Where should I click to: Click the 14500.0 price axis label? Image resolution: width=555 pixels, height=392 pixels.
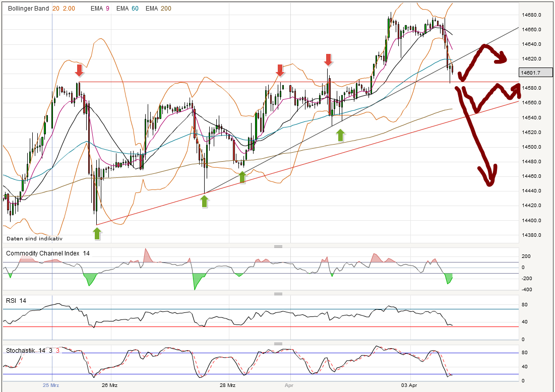coord(532,147)
